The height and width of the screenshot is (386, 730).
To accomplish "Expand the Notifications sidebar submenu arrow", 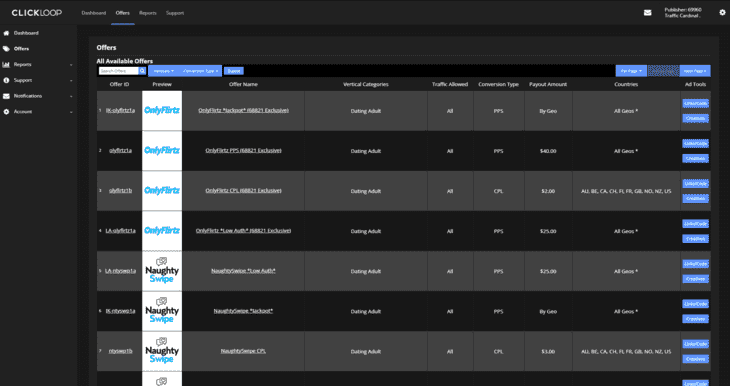I will click(71, 96).
